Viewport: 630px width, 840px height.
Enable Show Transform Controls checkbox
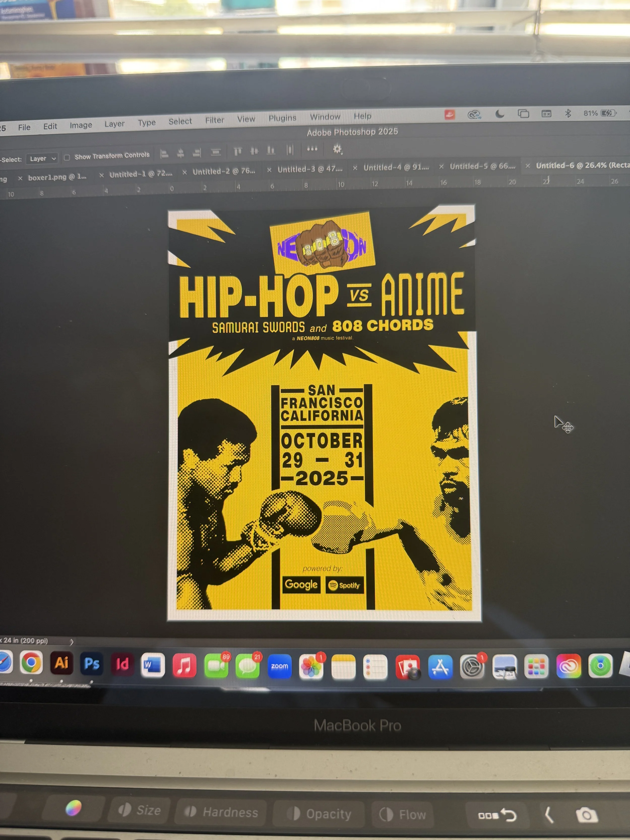tap(67, 158)
